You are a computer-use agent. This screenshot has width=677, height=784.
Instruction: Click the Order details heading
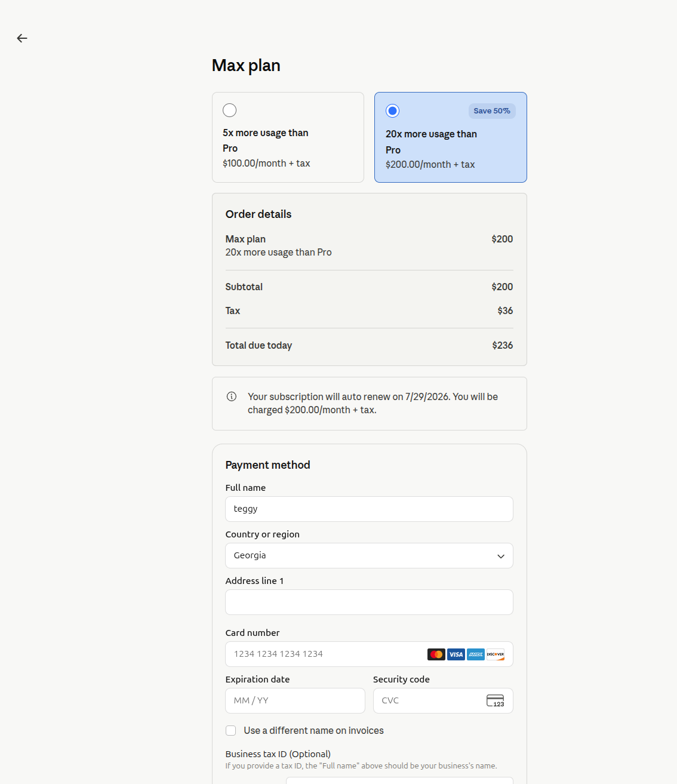point(259,214)
